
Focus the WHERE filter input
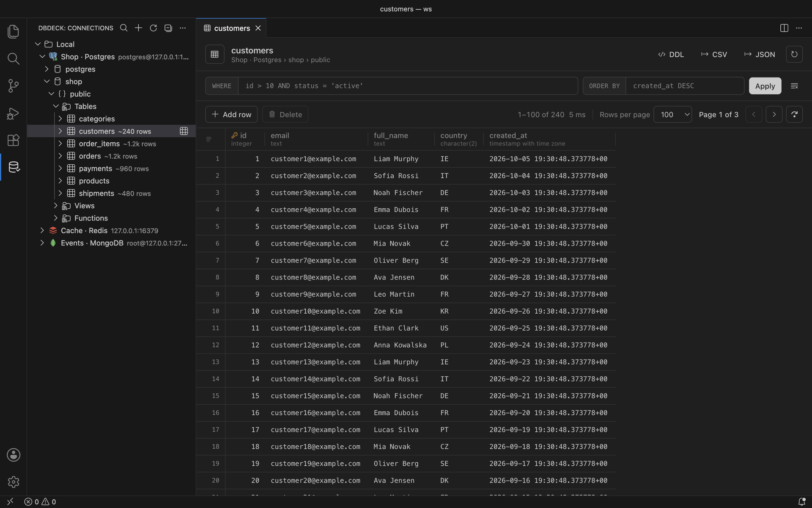click(x=408, y=86)
